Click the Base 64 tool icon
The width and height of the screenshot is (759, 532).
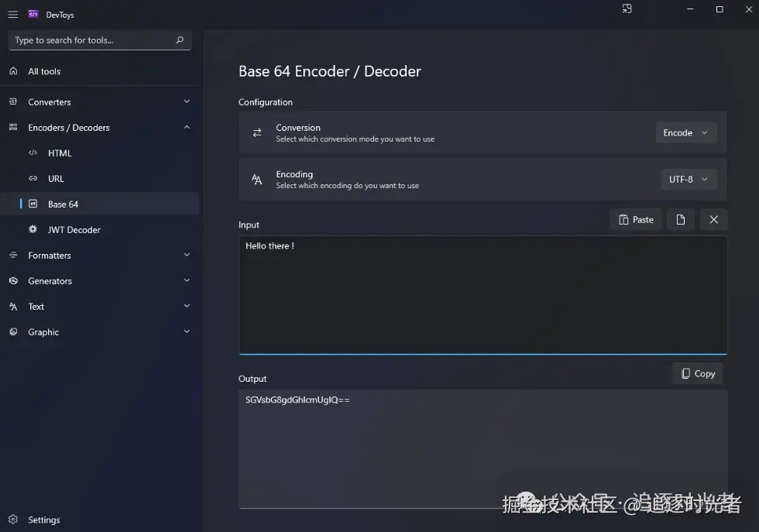click(x=33, y=204)
